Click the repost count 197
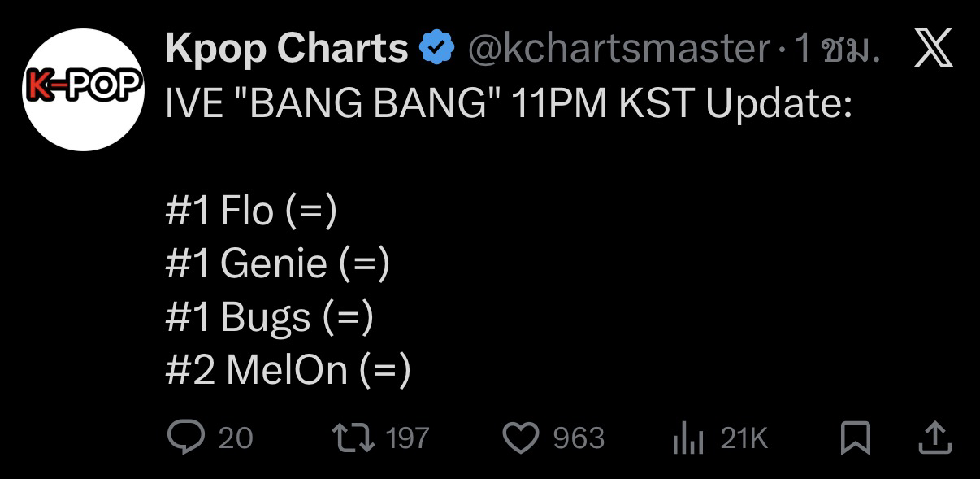 coord(406,439)
